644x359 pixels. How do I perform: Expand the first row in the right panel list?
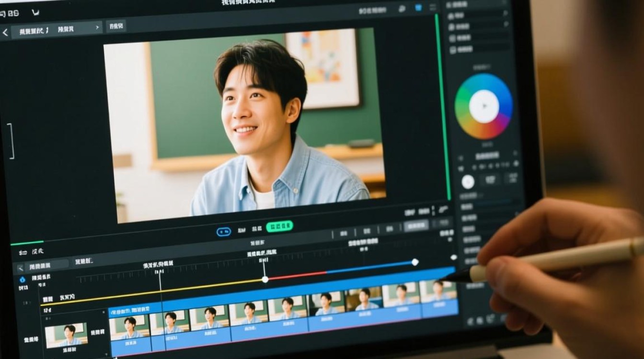(x=505, y=13)
